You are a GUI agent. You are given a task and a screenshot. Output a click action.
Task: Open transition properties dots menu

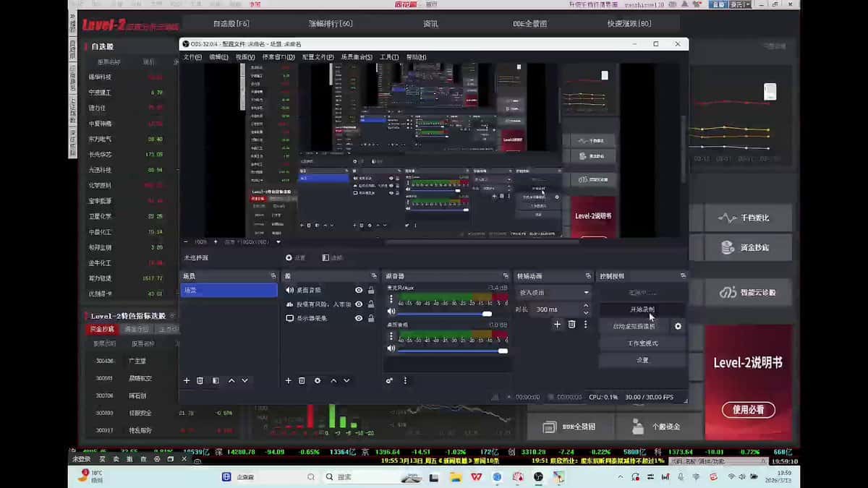585,325
